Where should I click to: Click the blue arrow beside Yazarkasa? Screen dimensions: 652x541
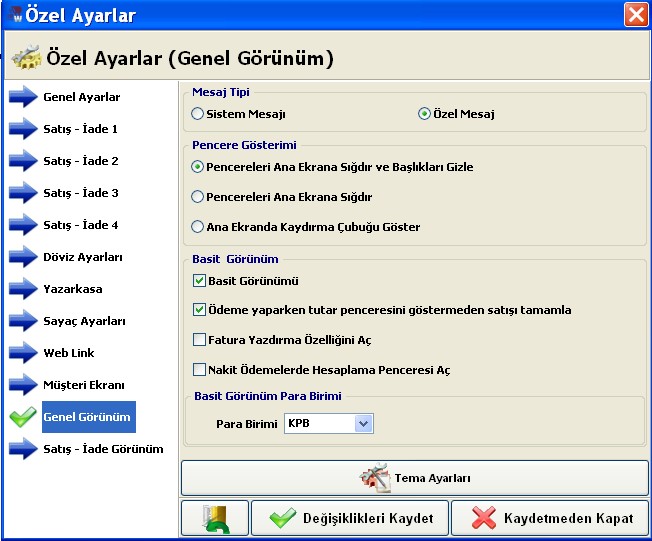point(23,289)
